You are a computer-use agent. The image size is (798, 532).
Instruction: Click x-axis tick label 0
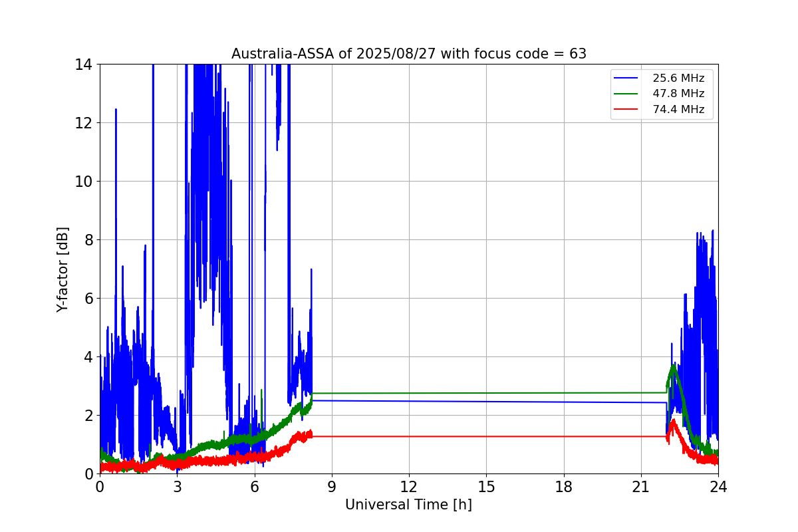(x=100, y=487)
